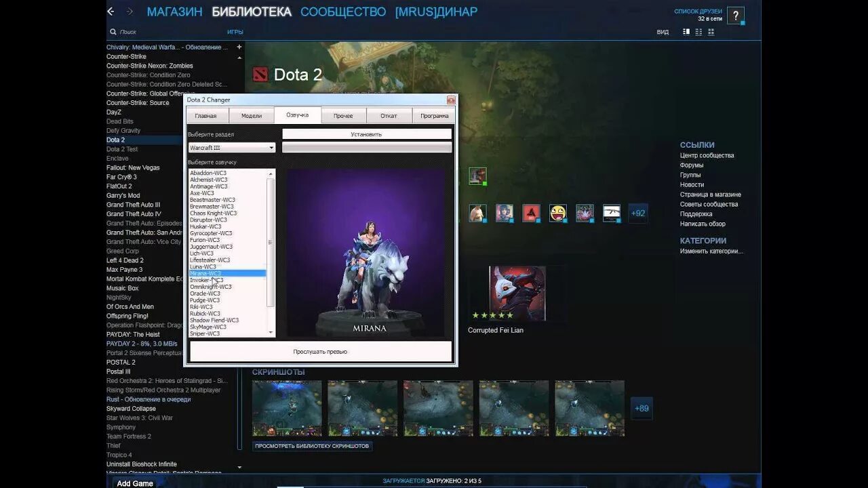Go back with the Steam back arrow
Screen dimensions: 868x488
[111, 12]
